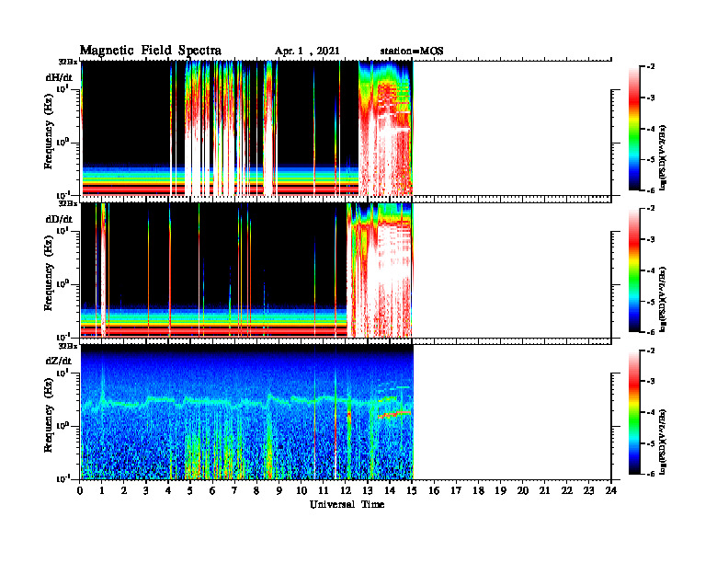Click the color bar beside the dH/dt panel
728x563 pixels.
(634, 129)
